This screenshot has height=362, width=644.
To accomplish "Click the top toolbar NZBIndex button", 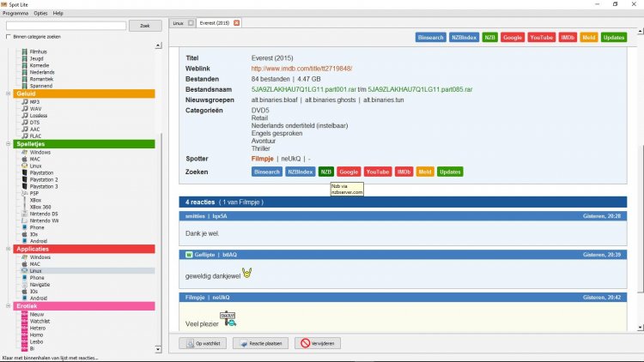I will pos(464,38).
